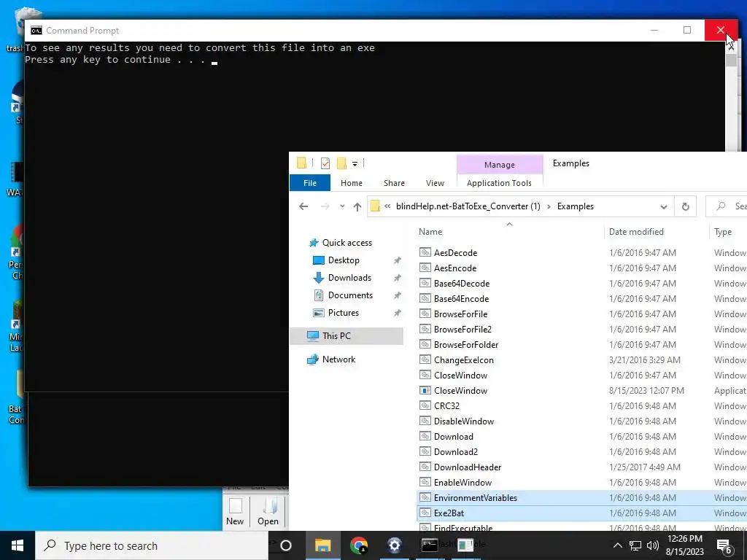Unpin Desktop using its pin icon
Screen dimensions: 747x560
[x=397, y=260]
